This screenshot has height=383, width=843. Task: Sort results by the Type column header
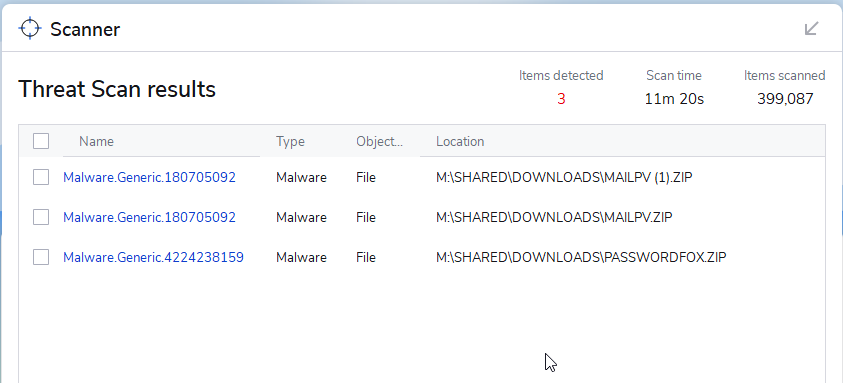[290, 141]
